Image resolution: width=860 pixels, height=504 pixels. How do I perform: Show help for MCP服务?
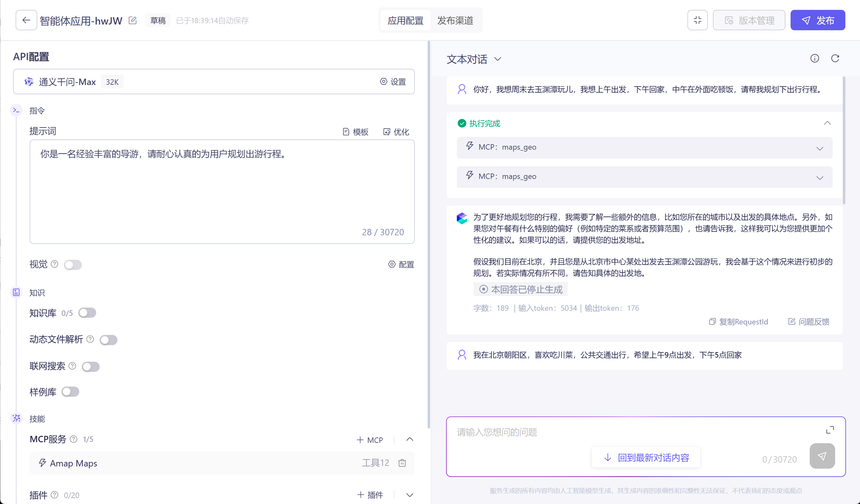point(73,439)
